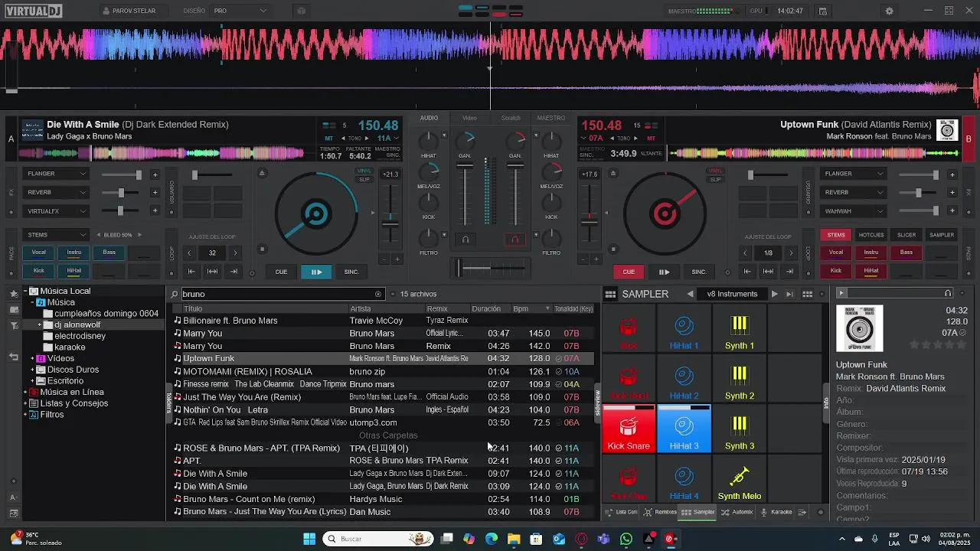Toggle the Instru stem pad on deck A
Screen dimensions: 980x551
[x=73, y=252]
